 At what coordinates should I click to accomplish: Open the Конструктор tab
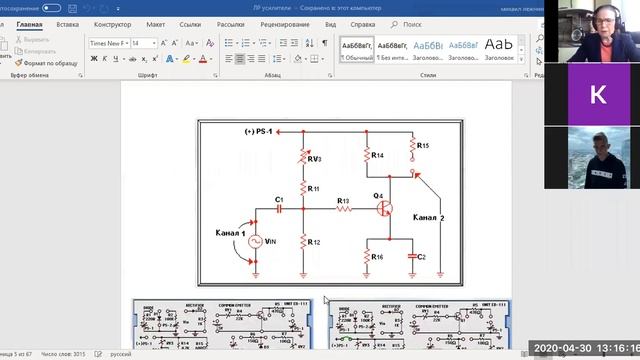point(113,24)
